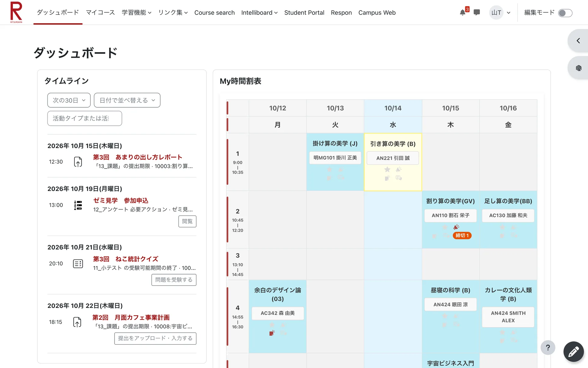Open Student Portal in the navigation
This screenshot has height=368, width=588.
coord(304,13)
